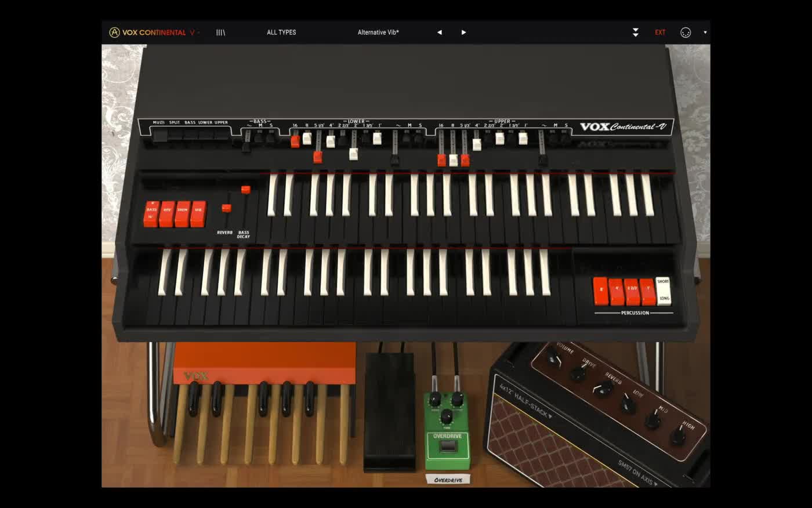Click the Upper 4' drawbar

click(x=477, y=144)
